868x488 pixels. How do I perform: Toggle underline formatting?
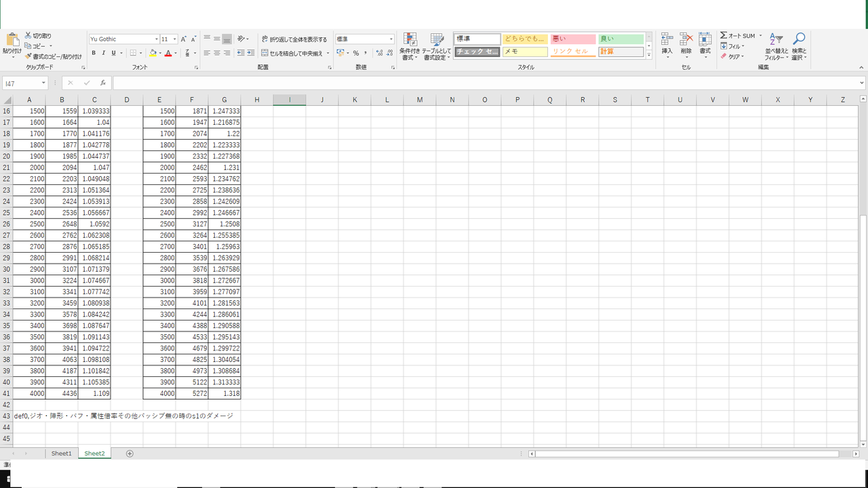click(x=113, y=53)
